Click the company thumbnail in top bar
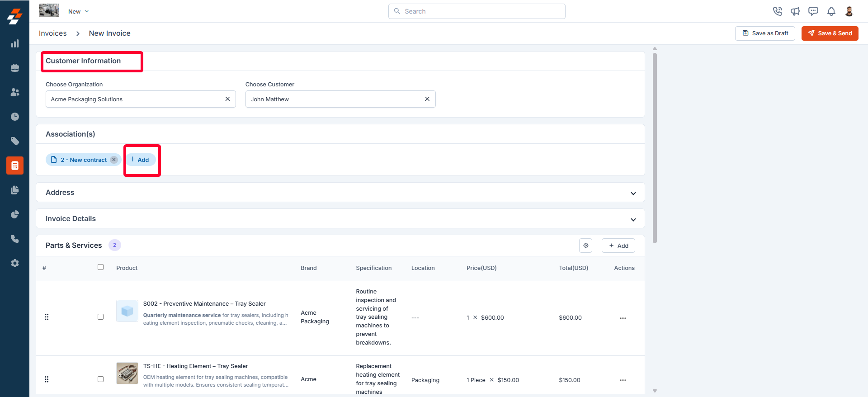The image size is (868, 397). (49, 10)
